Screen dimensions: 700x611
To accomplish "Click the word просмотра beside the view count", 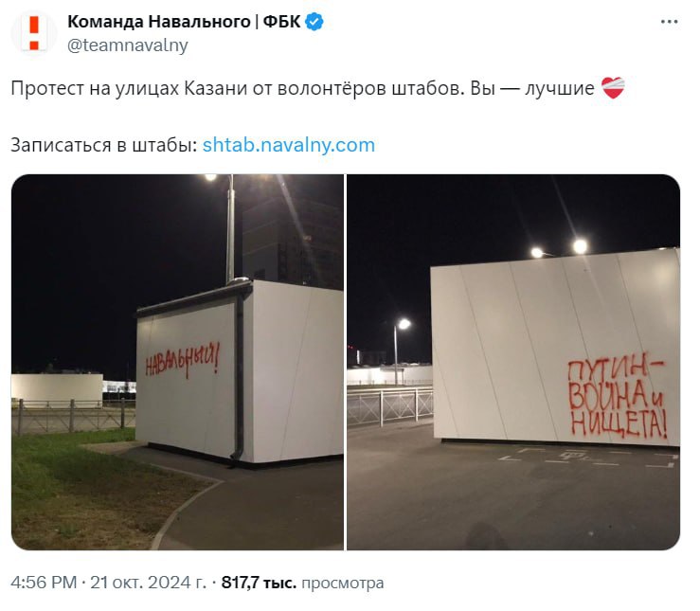I will tap(342, 584).
